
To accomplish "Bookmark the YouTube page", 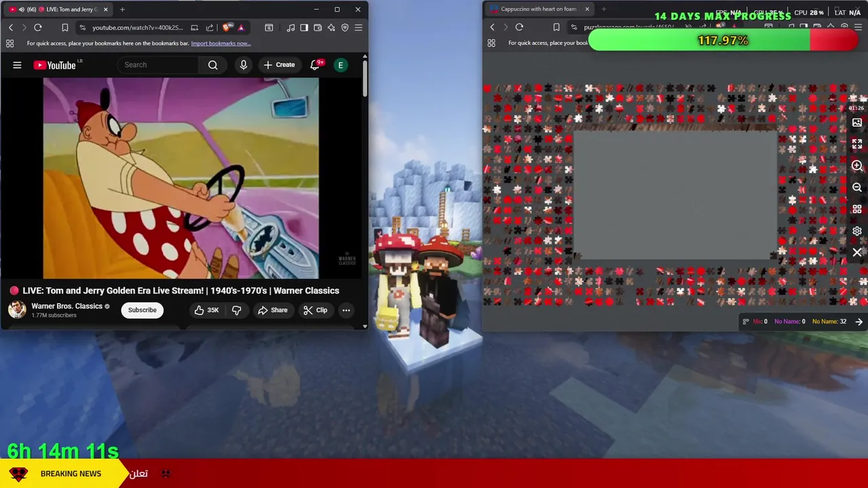I will (x=64, y=27).
